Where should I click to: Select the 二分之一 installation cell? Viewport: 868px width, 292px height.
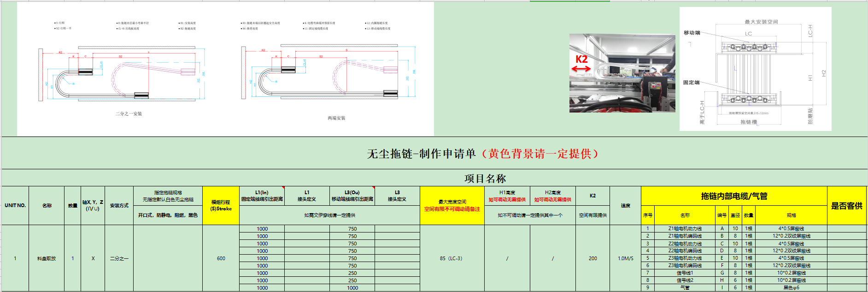click(119, 258)
